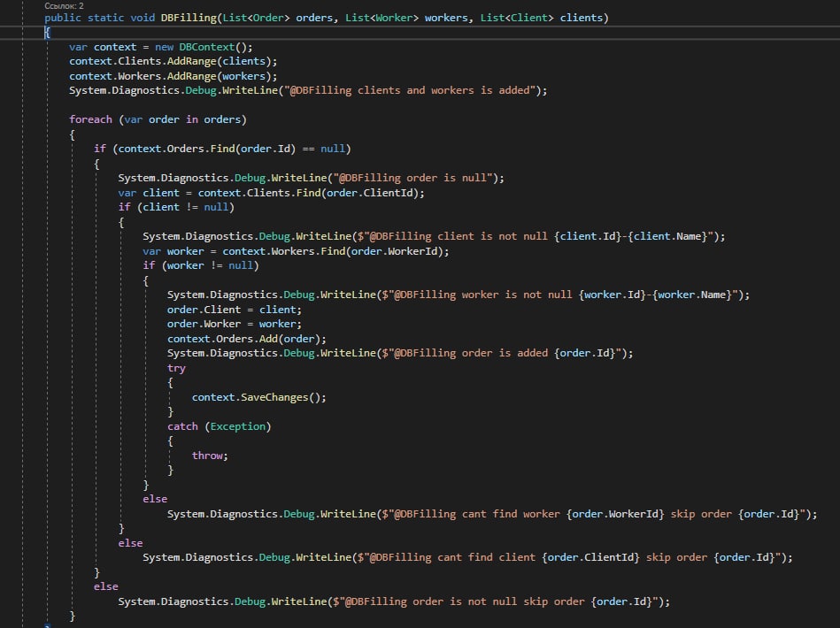This screenshot has height=628, width=840.
Task: Click the List<Client> parameter type
Action: (516, 18)
